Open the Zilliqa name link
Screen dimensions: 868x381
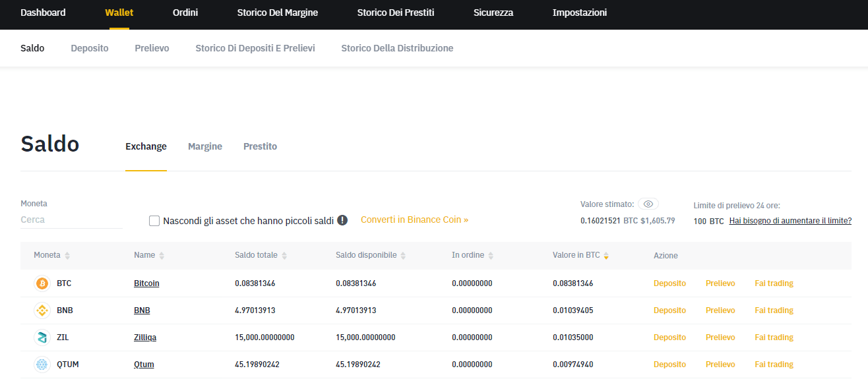pyautogui.click(x=145, y=337)
